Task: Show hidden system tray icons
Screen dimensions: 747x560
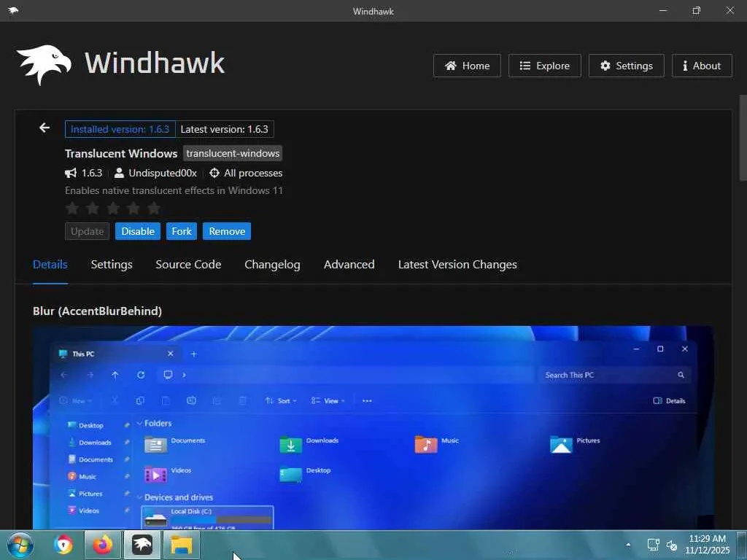Action: [628, 545]
